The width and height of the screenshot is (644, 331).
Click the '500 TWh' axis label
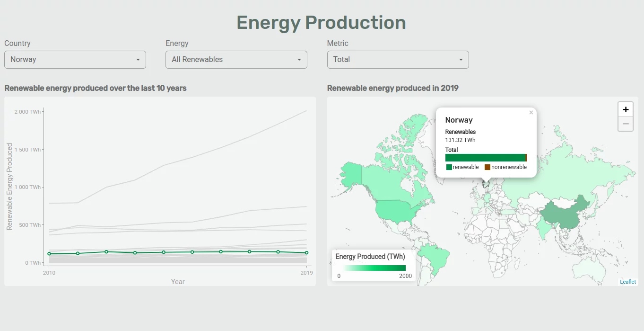30,225
